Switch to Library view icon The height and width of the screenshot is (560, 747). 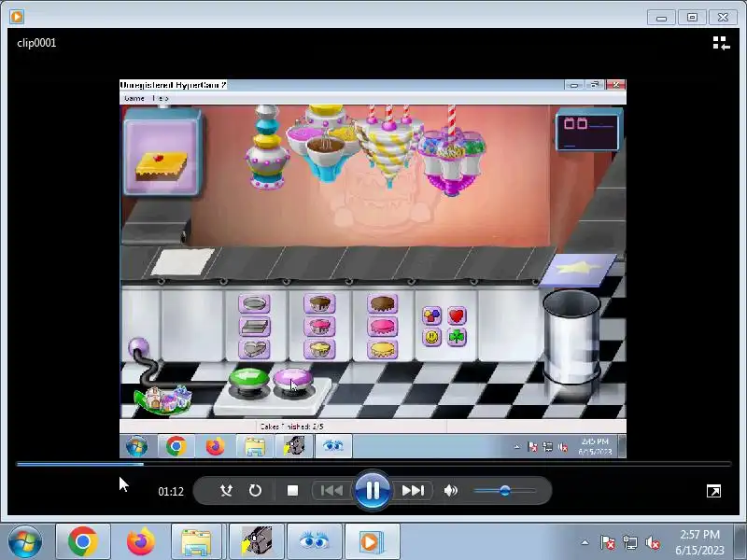(x=721, y=43)
